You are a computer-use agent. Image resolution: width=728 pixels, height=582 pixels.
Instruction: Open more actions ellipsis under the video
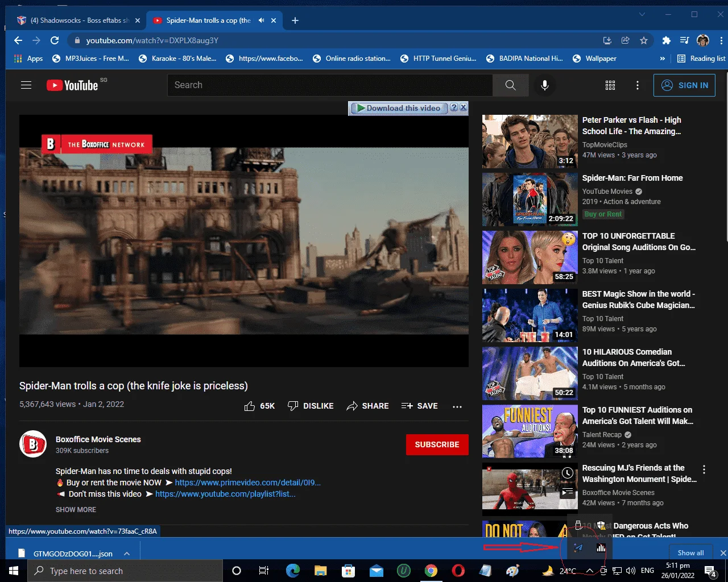[x=457, y=406]
